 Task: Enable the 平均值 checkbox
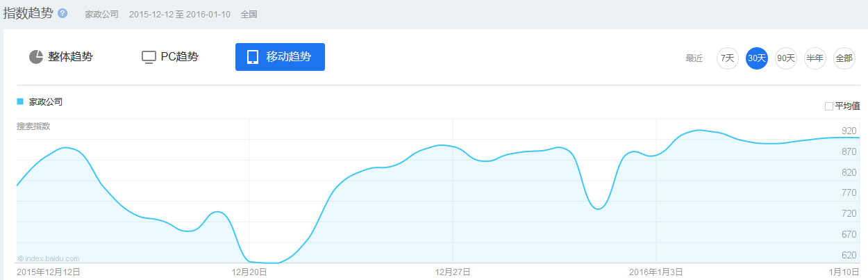[x=828, y=106]
